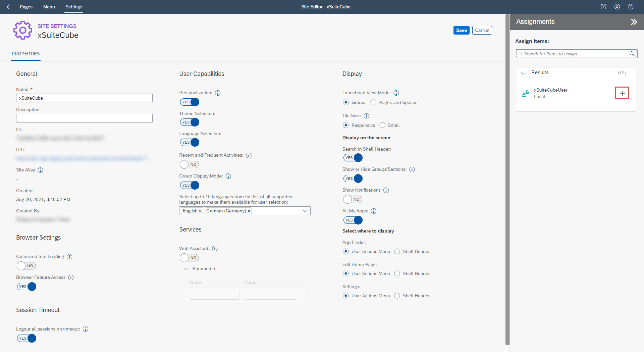Open the user profile icon
The image size is (644, 352).
click(617, 7)
